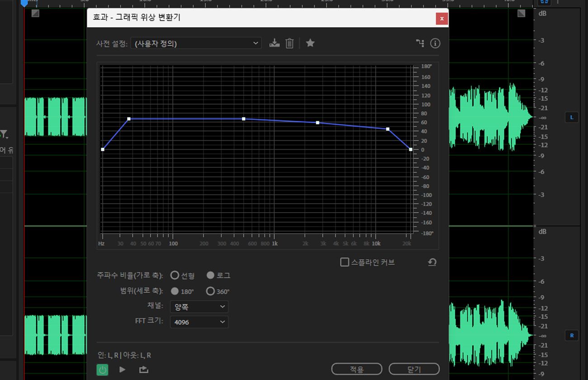Select the curve control point near 1k

coord(243,119)
